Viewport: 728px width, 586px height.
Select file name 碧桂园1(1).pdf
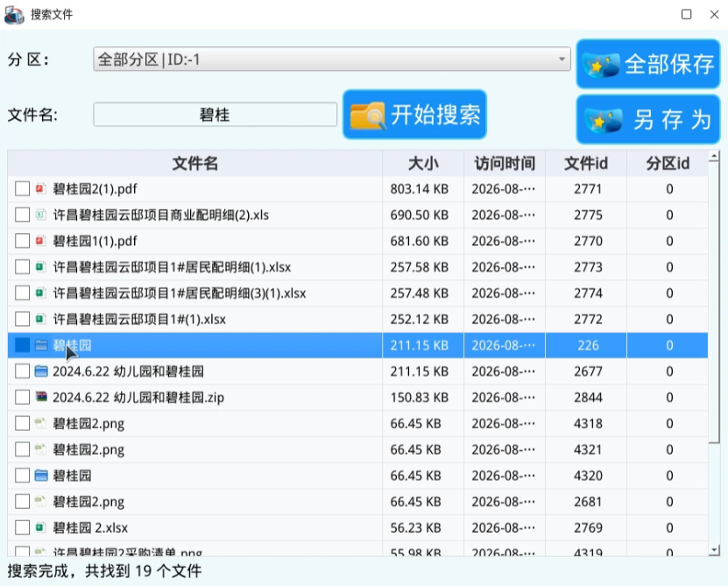pyautogui.click(x=95, y=241)
